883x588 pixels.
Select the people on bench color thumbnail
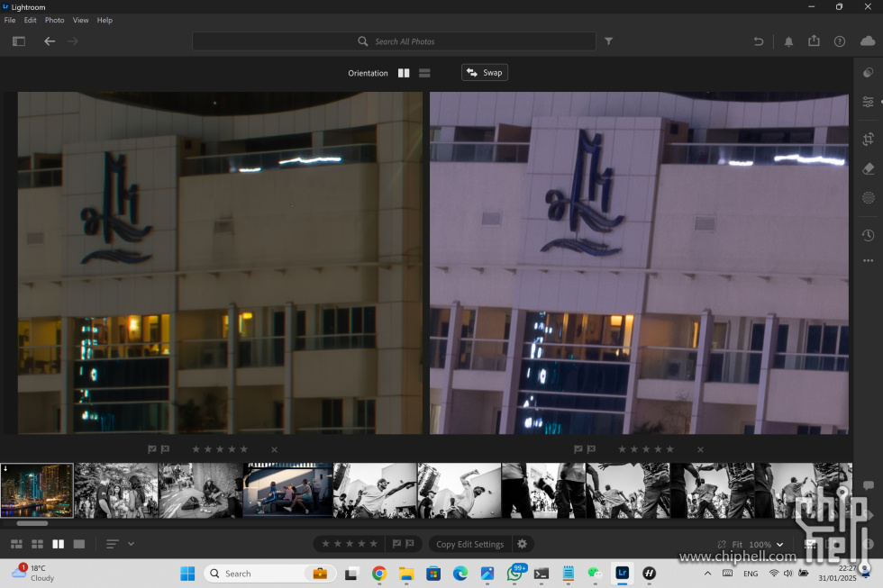click(287, 491)
